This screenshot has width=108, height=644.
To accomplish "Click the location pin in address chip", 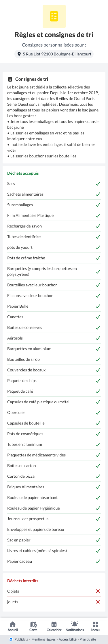I will (19, 54).
